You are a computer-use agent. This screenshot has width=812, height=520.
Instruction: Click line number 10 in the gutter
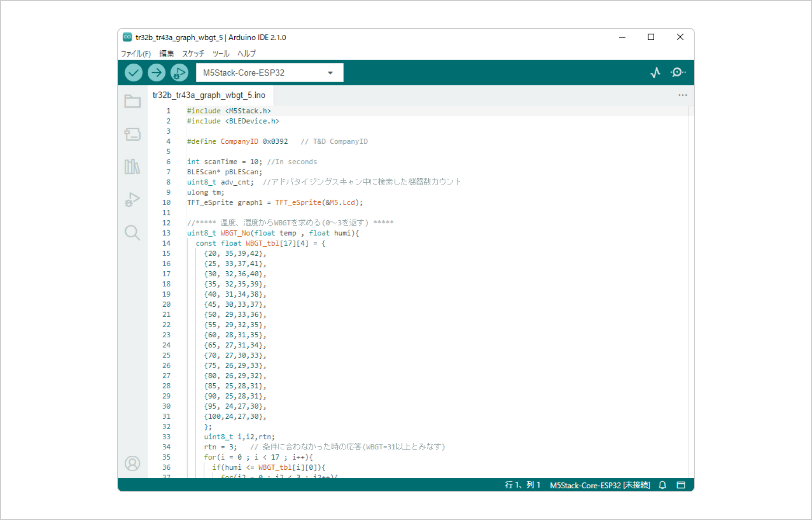coord(166,203)
